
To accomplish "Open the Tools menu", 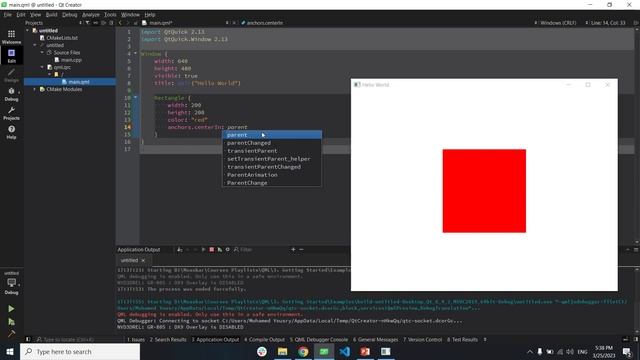I will pyautogui.click(x=110, y=14).
